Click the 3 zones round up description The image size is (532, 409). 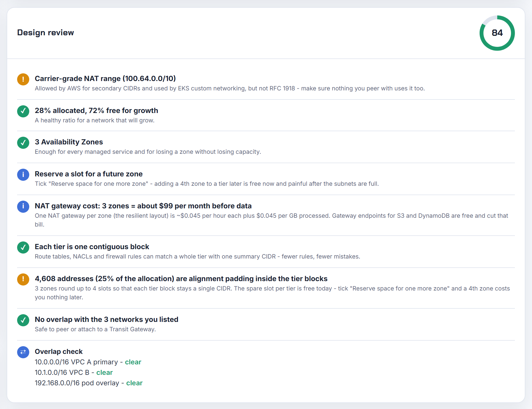coord(272,293)
